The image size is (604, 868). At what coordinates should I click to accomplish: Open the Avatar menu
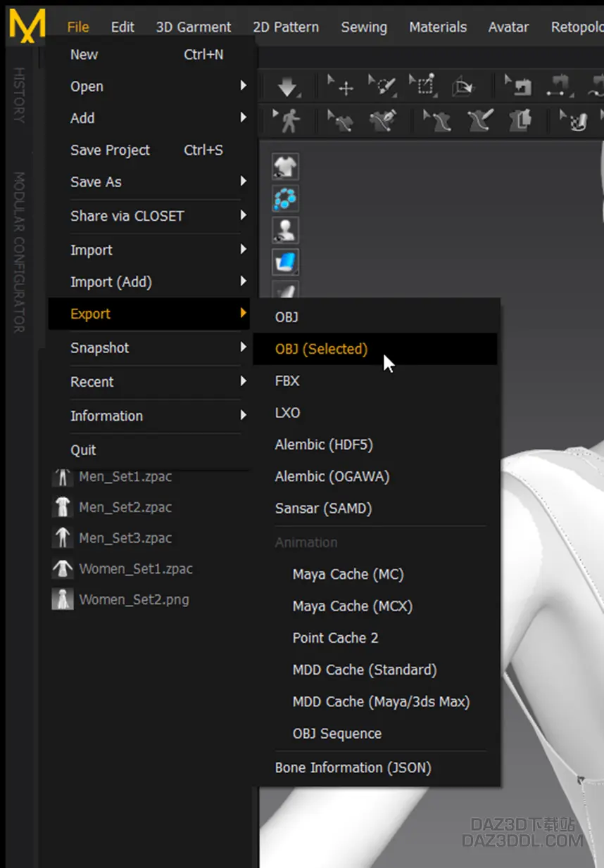coord(508,27)
